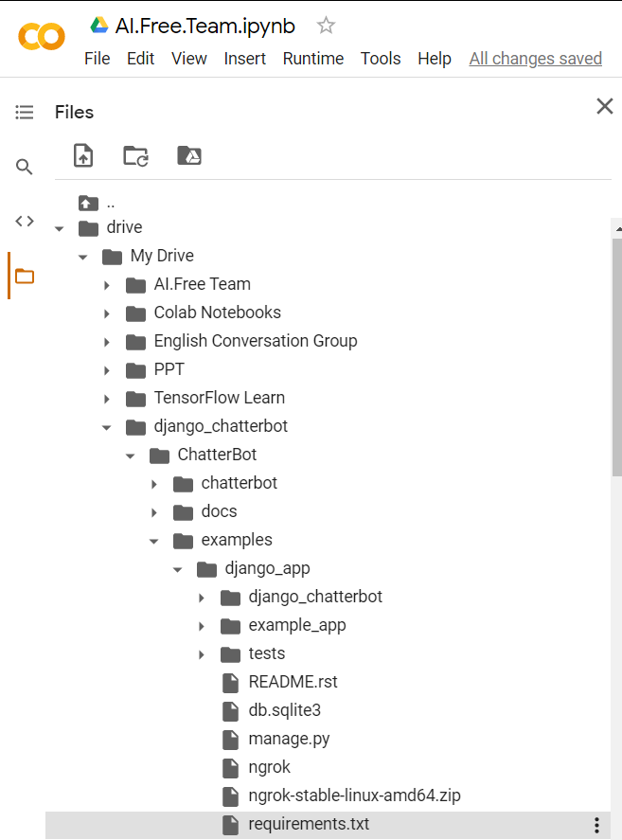Click the Mount Drive icon
Screen dimensions: 622x840
[x=189, y=155]
